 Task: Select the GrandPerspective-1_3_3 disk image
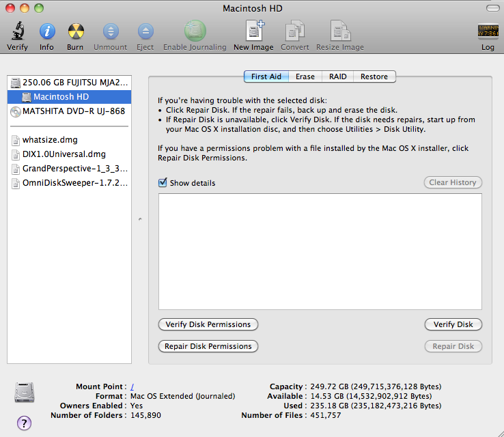69,169
